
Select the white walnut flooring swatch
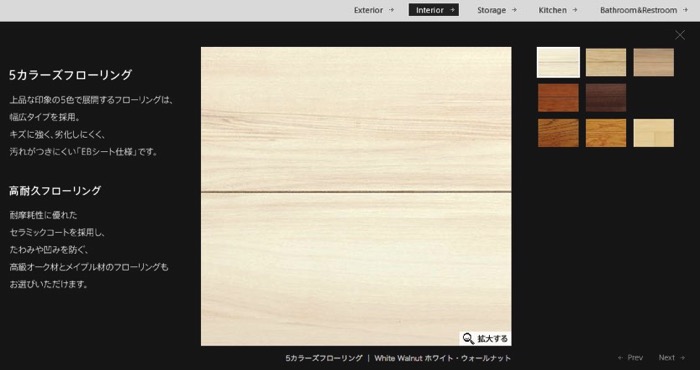point(558,62)
